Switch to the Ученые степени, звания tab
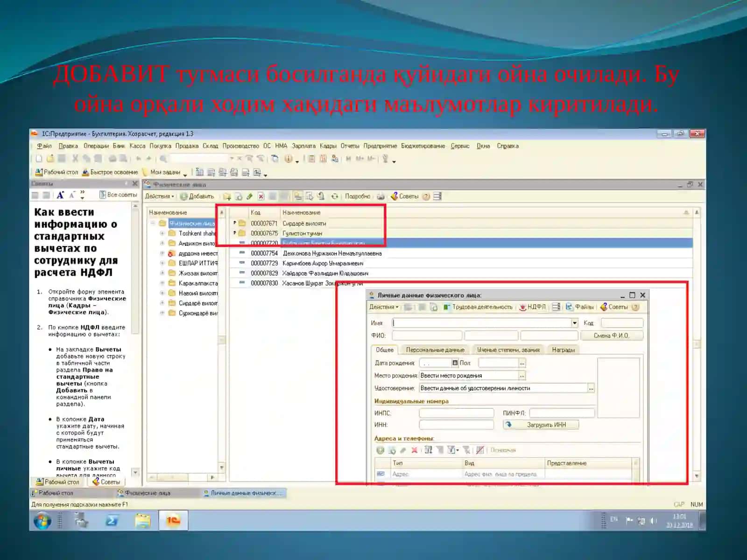The width and height of the screenshot is (747, 560). coord(508,350)
